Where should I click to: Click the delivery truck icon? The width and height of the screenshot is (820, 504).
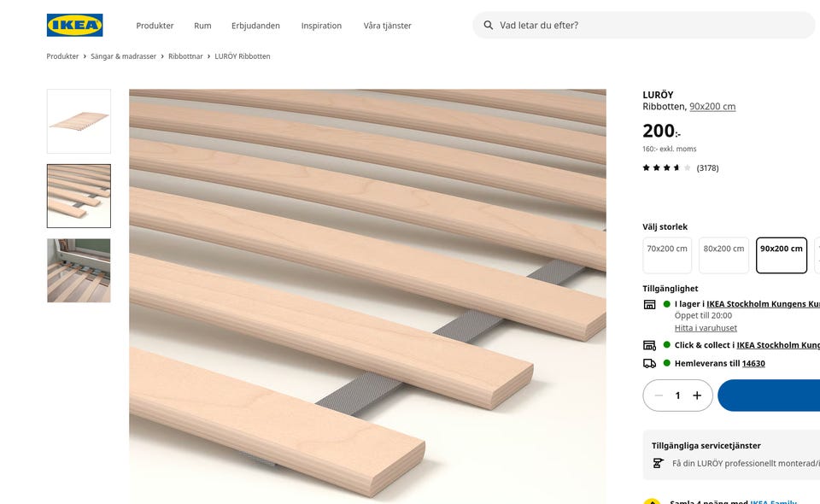(649, 363)
